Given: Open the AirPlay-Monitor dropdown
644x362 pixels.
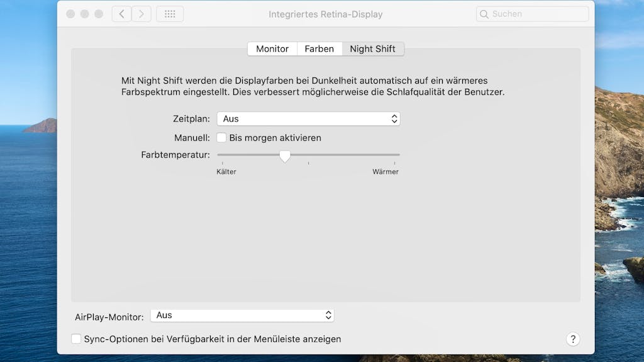Looking at the screenshot, I should tap(242, 315).
